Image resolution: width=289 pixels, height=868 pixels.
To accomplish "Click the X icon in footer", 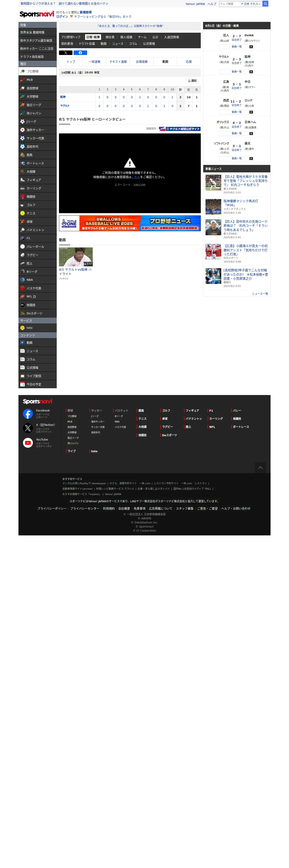I will (28, 428).
